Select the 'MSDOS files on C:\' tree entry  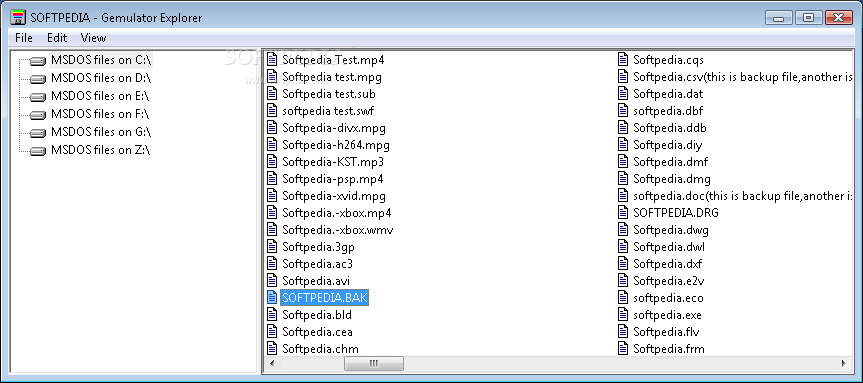[101, 59]
